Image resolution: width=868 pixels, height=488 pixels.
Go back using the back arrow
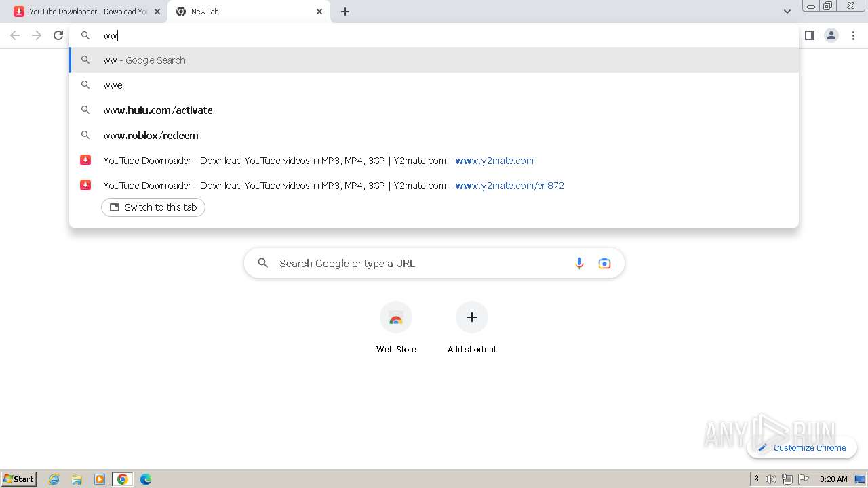pos(15,35)
